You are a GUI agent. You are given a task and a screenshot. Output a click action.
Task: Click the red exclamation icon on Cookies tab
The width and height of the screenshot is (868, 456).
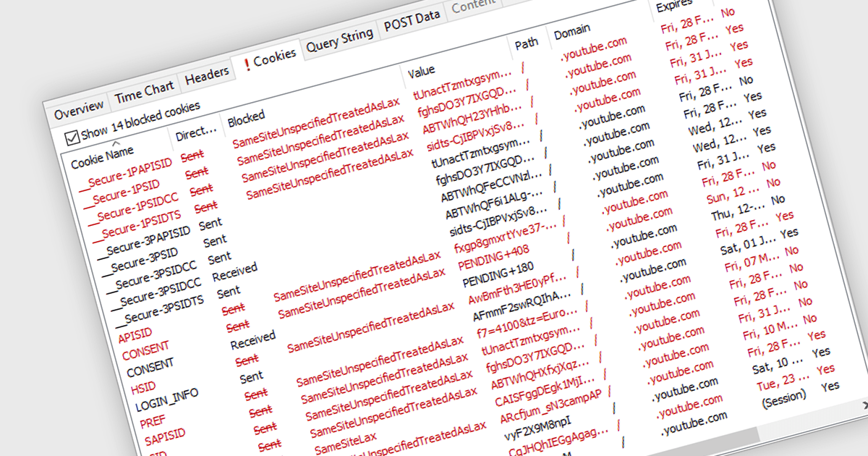click(247, 64)
